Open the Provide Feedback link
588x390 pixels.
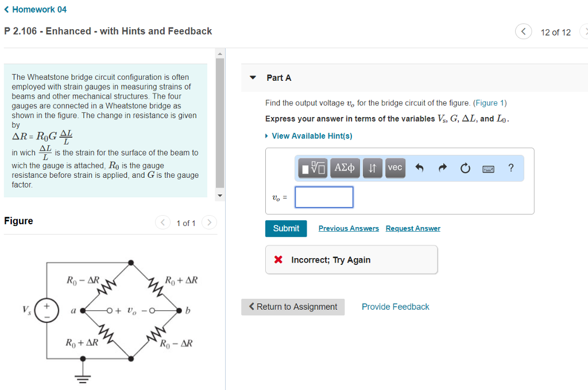(395, 307)
